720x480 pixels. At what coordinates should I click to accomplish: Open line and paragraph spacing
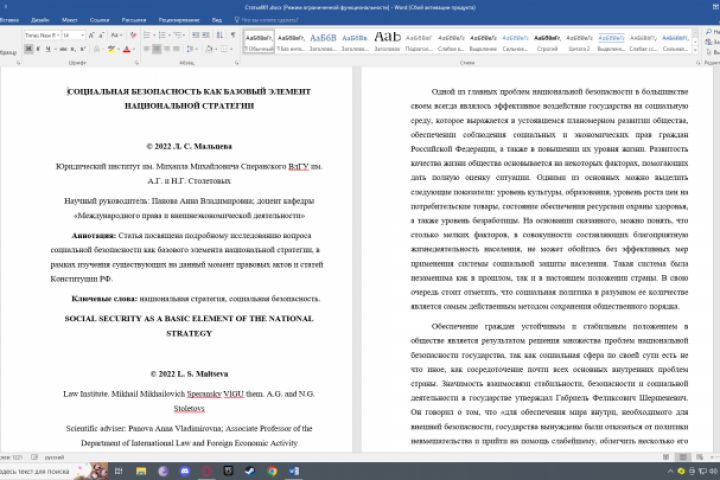tap(190, 49)
